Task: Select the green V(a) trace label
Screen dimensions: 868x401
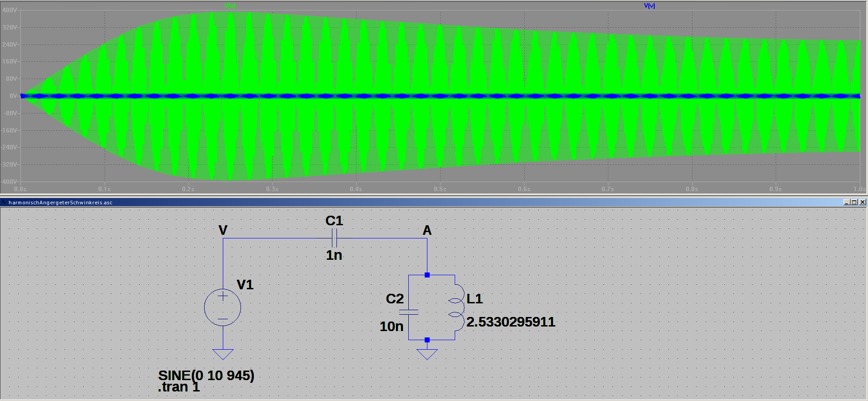Action: click(230, 6)
